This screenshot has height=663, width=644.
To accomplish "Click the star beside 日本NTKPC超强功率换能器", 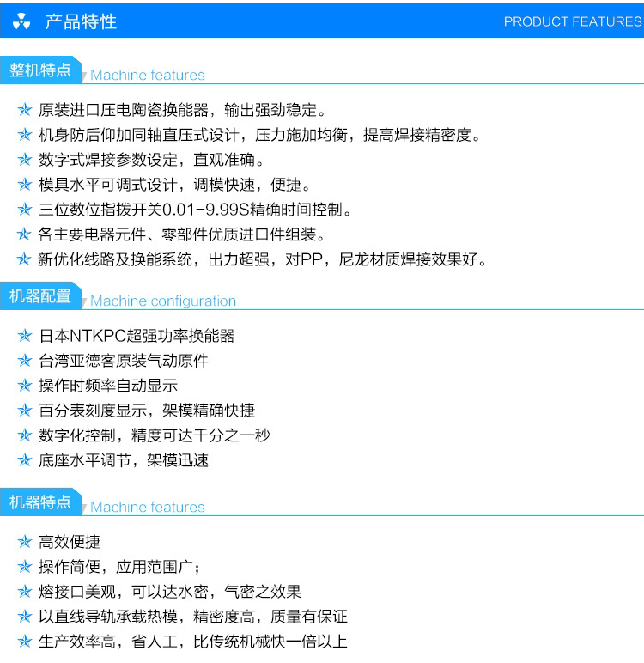I will 25,336.
